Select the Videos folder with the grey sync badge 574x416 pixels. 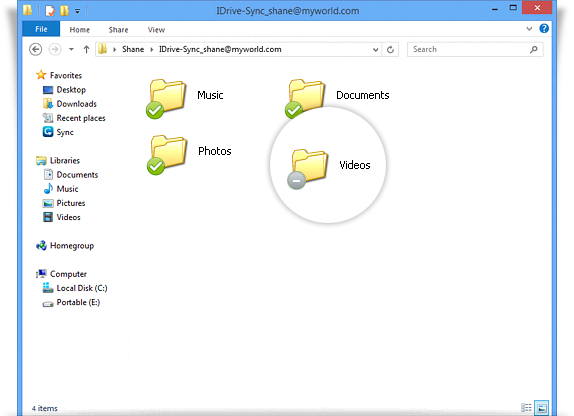pos(308,168)
